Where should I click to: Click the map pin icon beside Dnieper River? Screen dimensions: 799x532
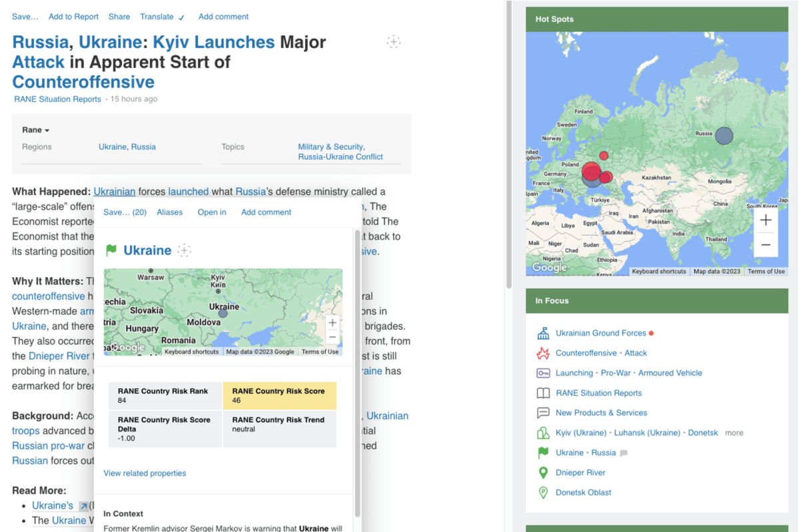[x=543, y=473]
